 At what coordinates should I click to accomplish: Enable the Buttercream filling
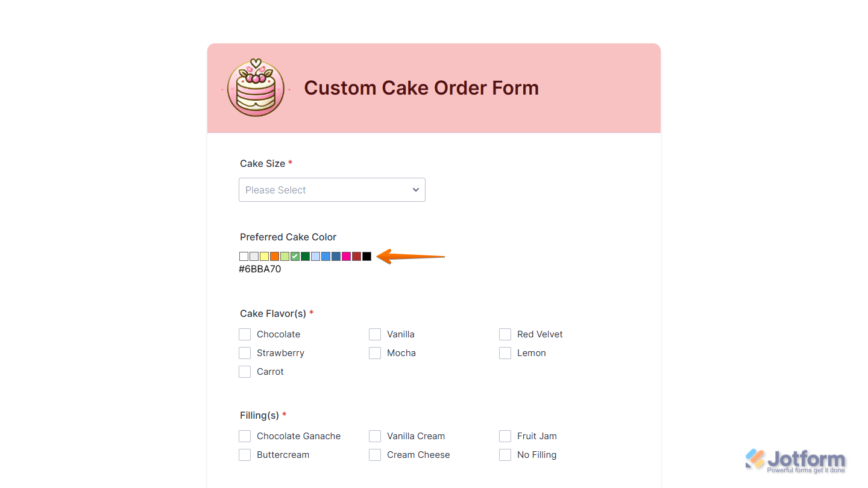point(245,454)
